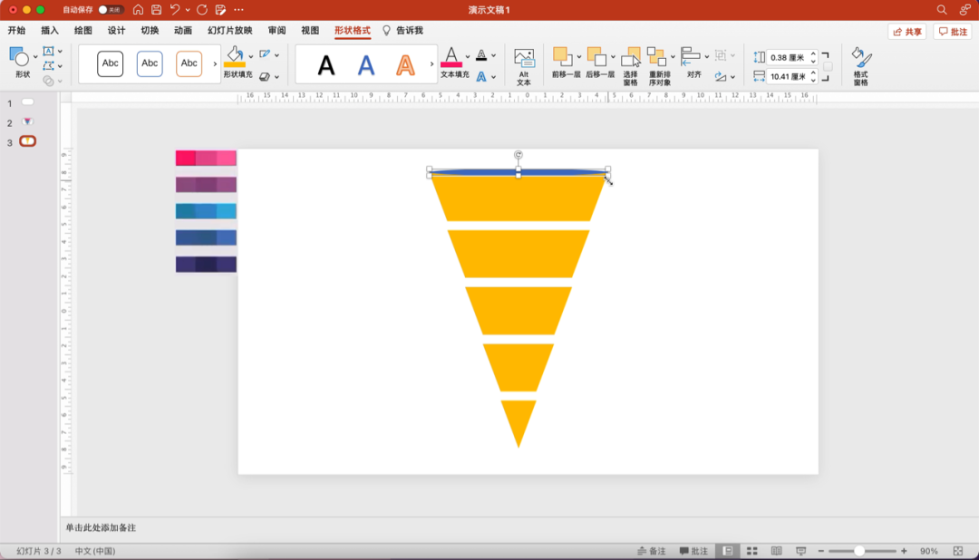Image resolution: width=979 pixels, height=560 pixels.
Task: Undo the last action
Action: coord(175,9)
